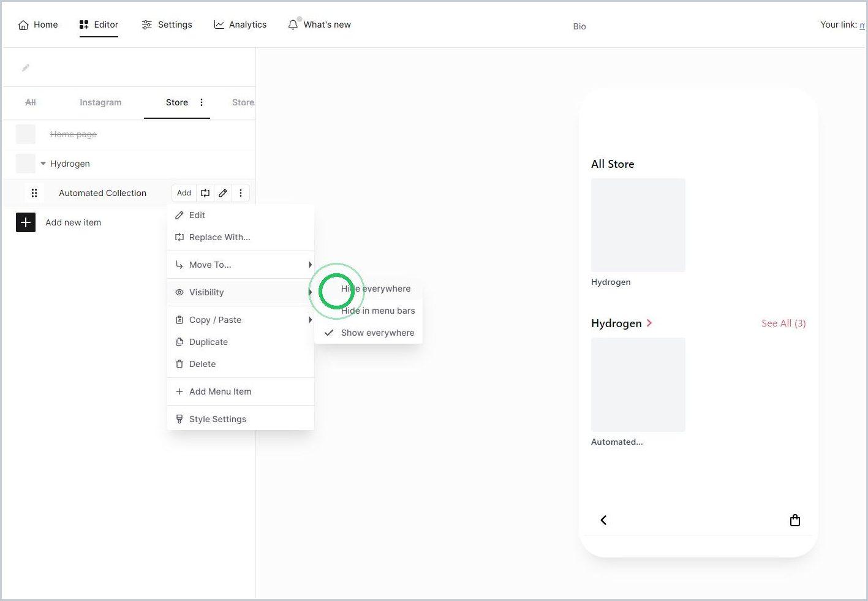Click the See All (3) link
The height and width of the screenshot is (601, 868).
783,323
